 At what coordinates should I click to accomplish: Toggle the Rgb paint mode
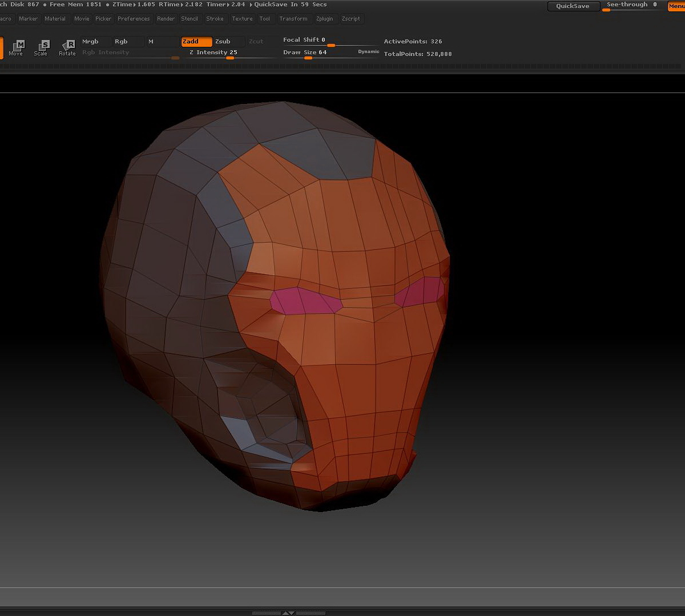pyautogui.click(x=128, y=42)
